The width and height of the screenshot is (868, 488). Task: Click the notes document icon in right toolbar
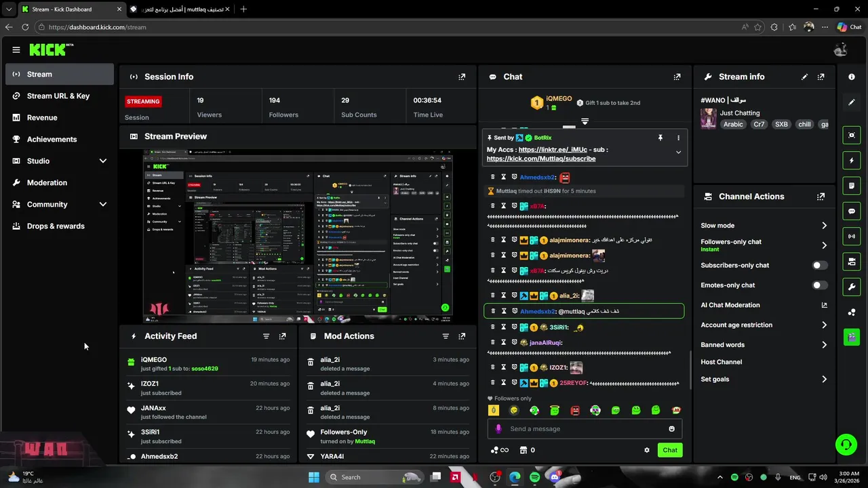click(852, 186)
